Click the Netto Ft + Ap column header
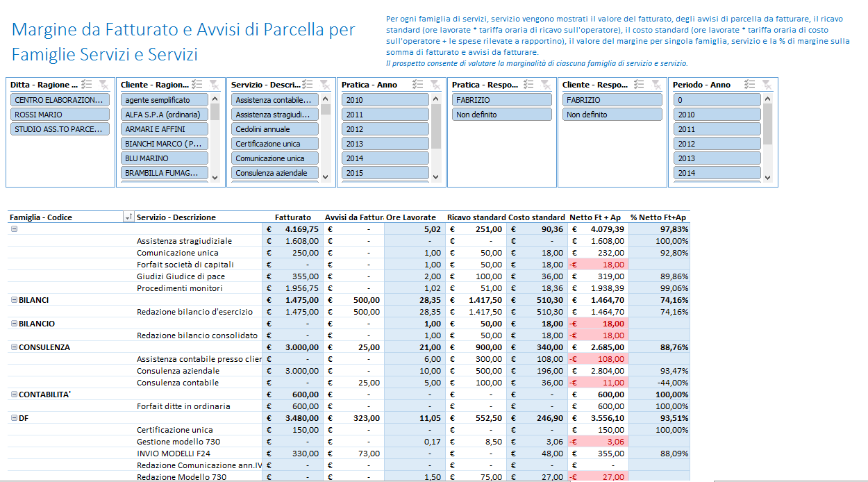Viewport: 868px width, 482px height. coord(595,217)
